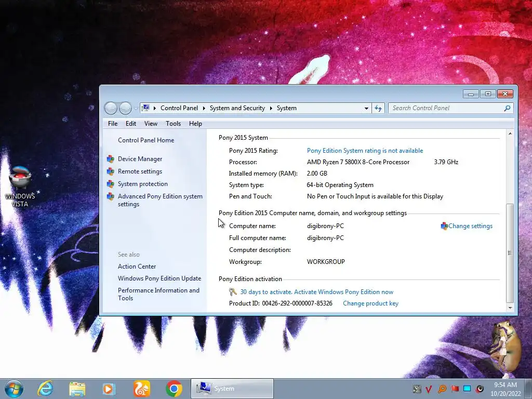The width and height of the screenshot is (532, 399).
Task: Open the Start menu orb
Action: [14, 389]
